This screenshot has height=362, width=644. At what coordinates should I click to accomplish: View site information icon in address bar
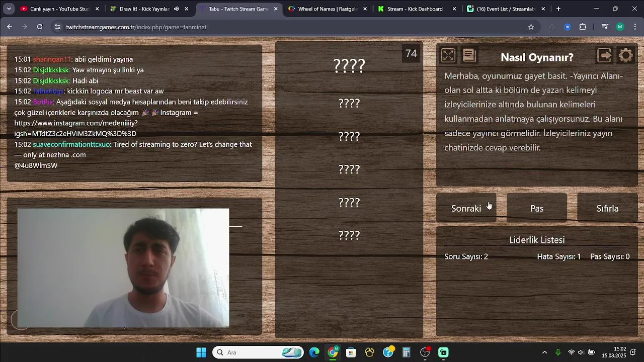click(57, 27)
